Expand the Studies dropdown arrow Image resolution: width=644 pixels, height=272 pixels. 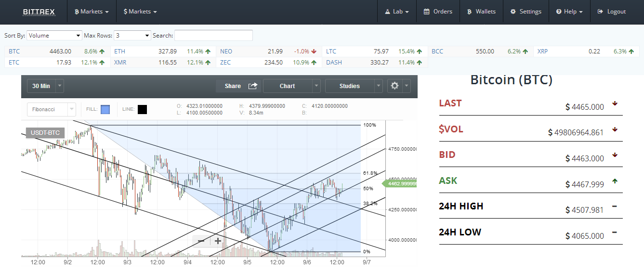click(379, 86)
